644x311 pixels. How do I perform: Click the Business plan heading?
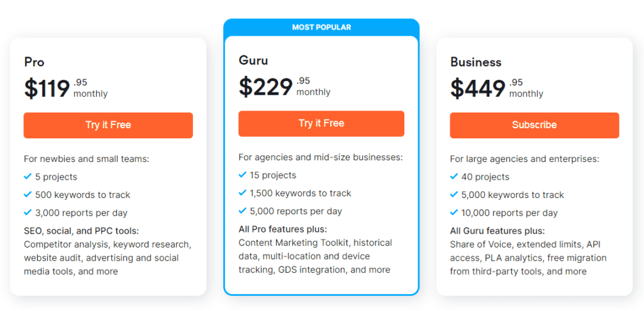pos(475,62)
